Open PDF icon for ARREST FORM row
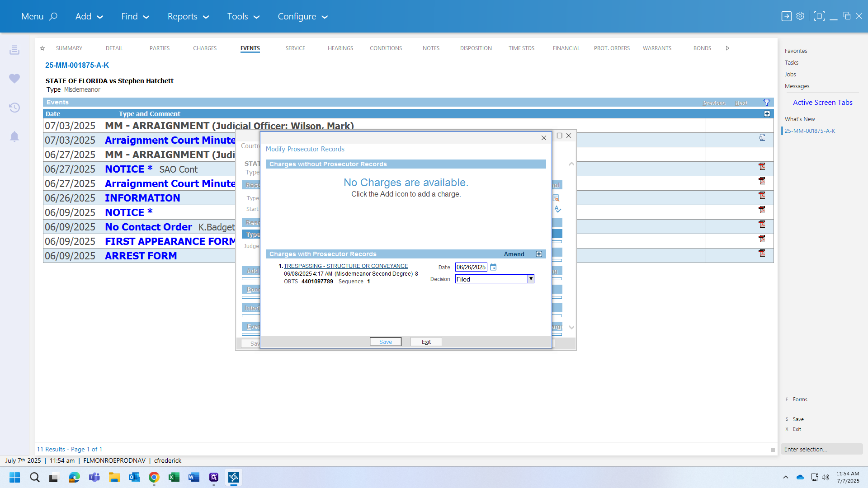The width and height of the screenshot is (868, 488). [x=762, y=253]
